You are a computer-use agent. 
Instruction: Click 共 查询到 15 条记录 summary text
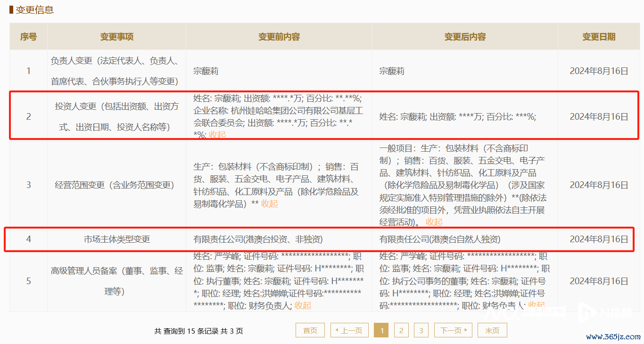tap(198, 331)
